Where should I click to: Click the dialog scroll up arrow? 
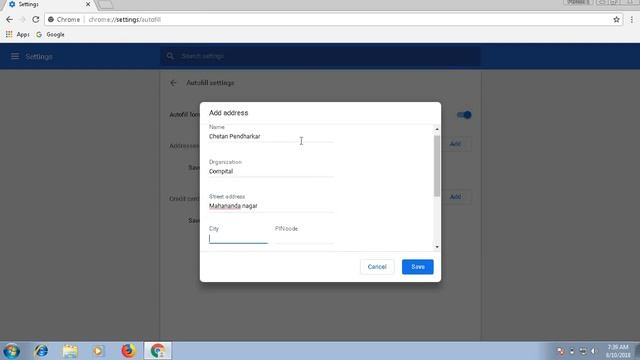tap(437, 129)
